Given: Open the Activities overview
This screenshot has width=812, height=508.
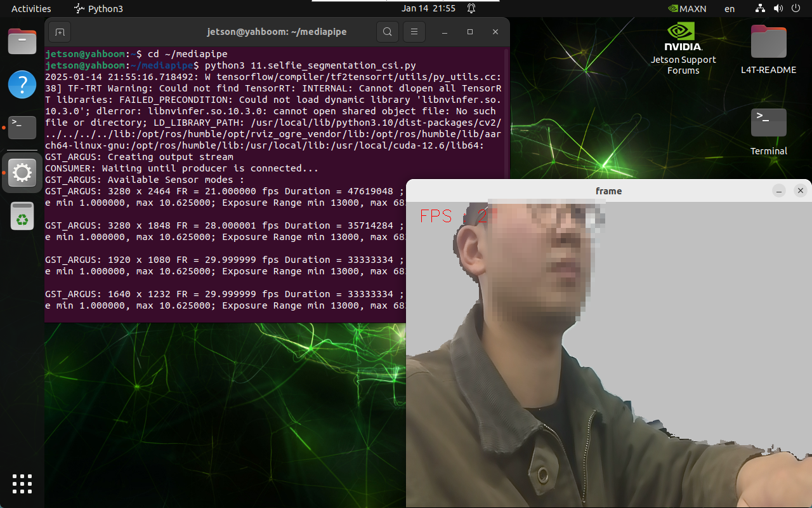Looking at the screenshot, I should (x=31, y=9).
